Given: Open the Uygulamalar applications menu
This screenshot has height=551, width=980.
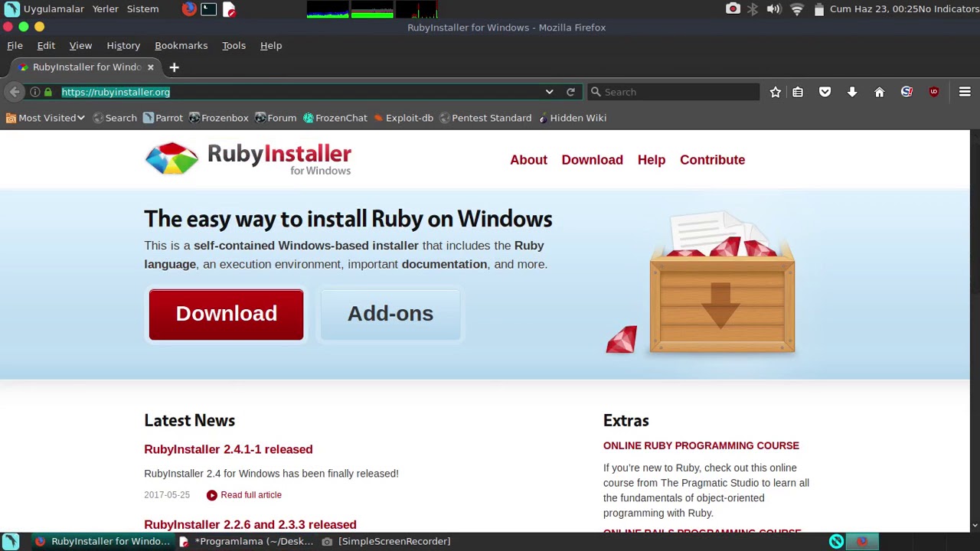Looking at the screenshot, I should (44, 9).
